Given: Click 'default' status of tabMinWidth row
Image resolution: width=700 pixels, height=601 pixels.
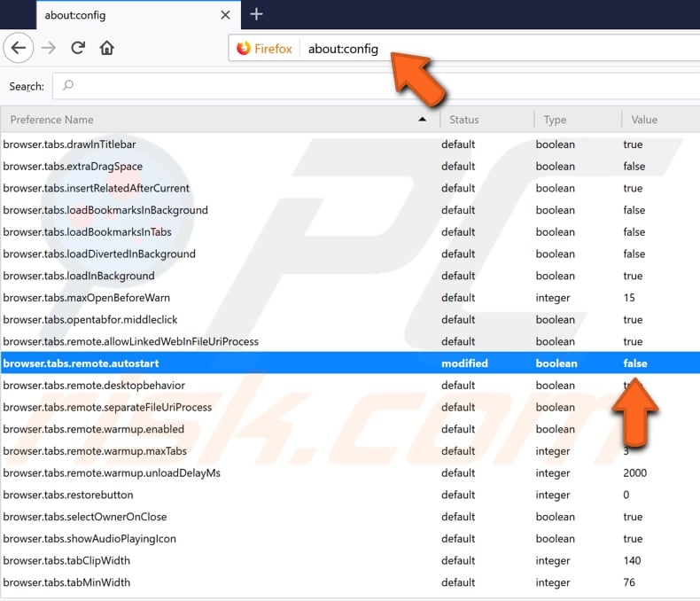Looking at the screenshot, I should coord(458,581).
